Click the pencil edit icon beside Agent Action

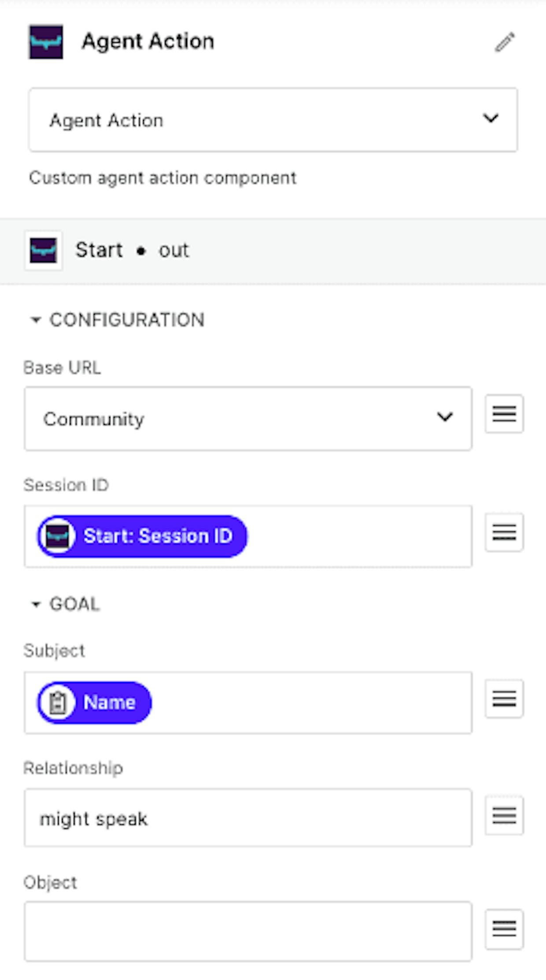click(504, 42)
